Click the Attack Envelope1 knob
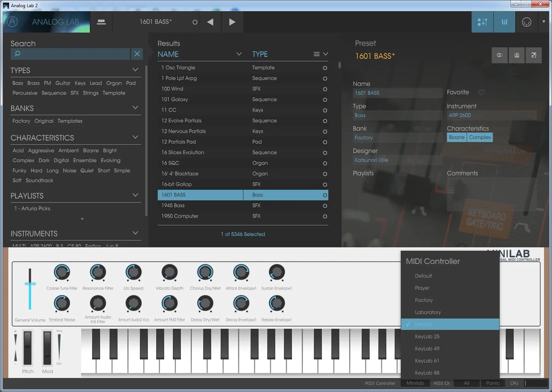The image size is (552, 392). 241,272
